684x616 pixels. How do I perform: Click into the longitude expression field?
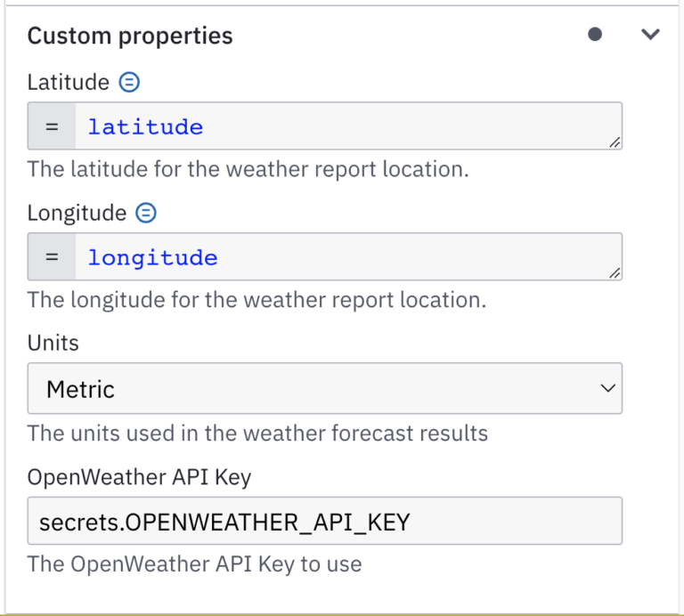(x=347, y=258)
